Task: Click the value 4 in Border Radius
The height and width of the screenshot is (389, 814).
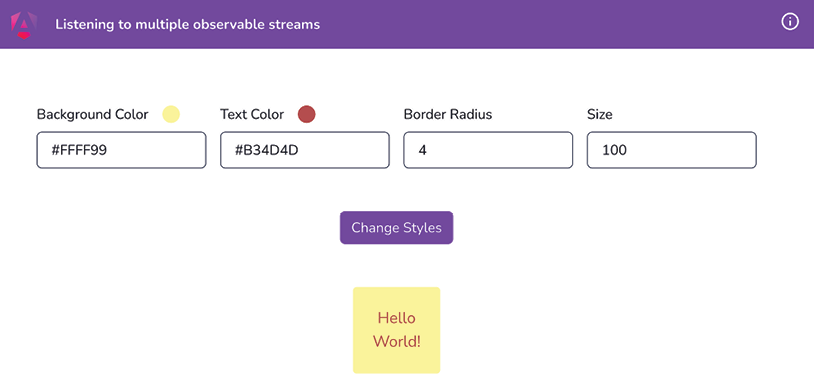Action: (423, 151)
